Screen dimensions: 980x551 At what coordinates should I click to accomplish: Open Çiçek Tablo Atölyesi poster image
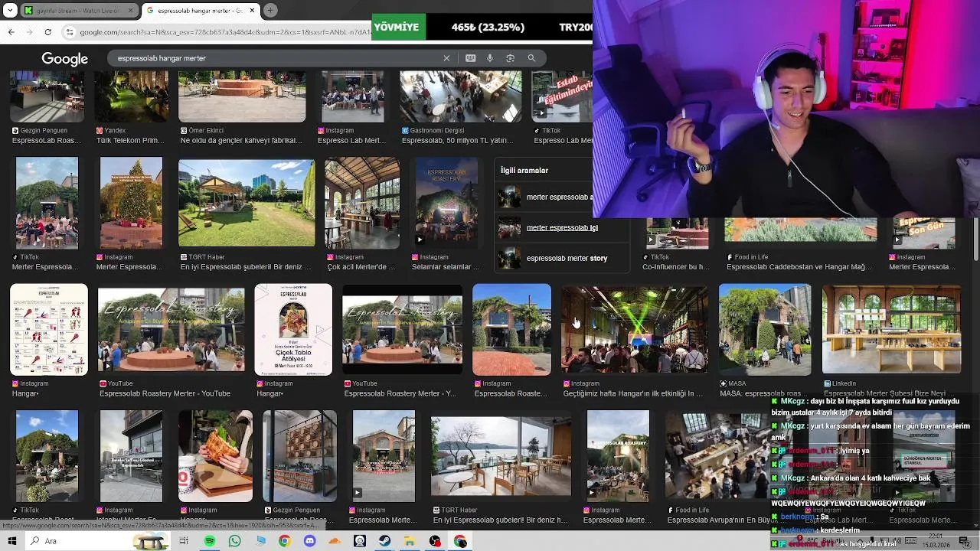point(293,330)
